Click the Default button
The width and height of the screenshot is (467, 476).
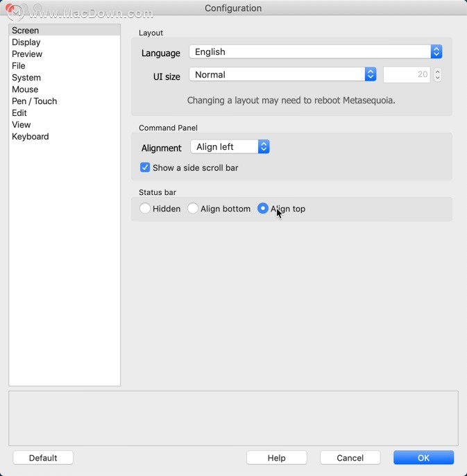pos(43,458)
